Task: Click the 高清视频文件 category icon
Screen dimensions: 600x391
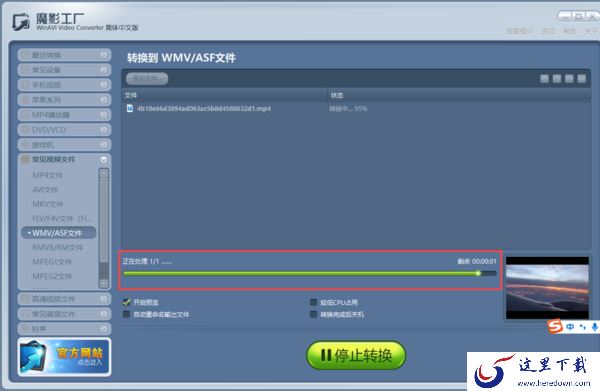Action: [x=25, y=299]
